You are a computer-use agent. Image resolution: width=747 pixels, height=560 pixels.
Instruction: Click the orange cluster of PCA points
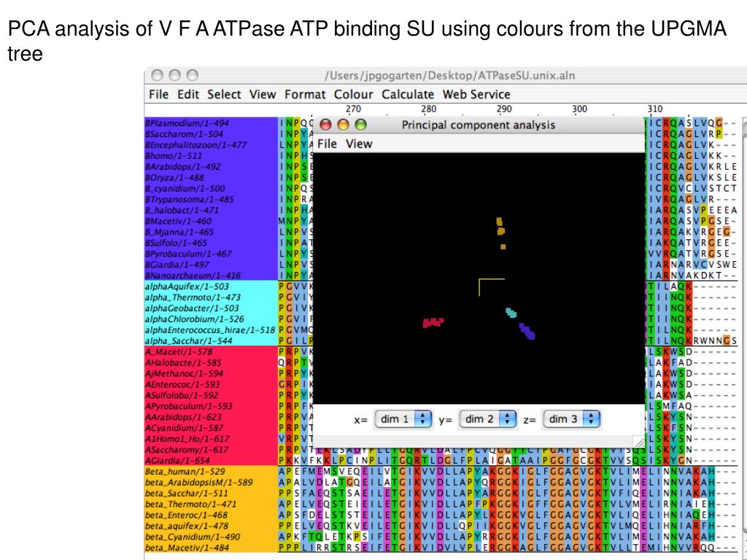[500, 233]
